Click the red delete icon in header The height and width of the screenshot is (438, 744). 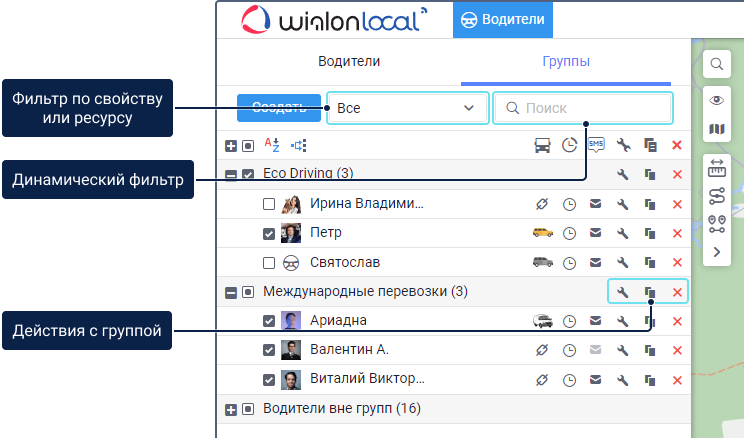677,145
